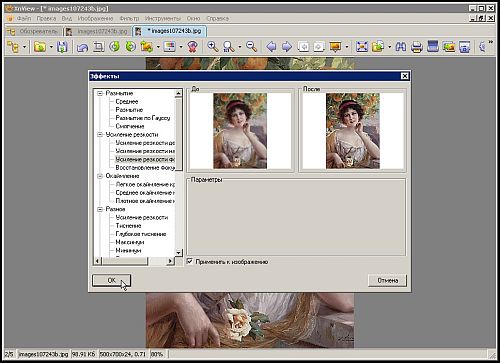Viewport: 500px width, 363px height.
Task: Click the icon between fullscreen and binoculars
Action: tap(378, 47)
